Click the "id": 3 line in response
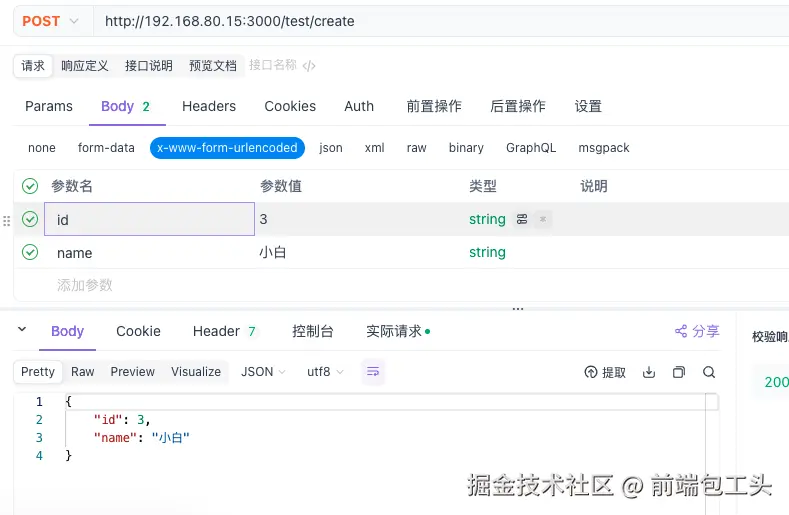 (x=122, y=420)
